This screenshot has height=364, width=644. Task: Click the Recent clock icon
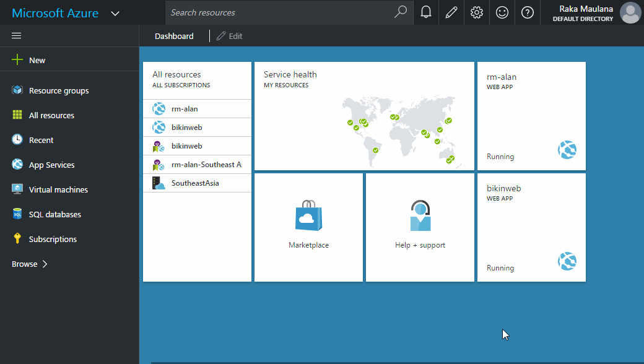[x=17, y=139]
